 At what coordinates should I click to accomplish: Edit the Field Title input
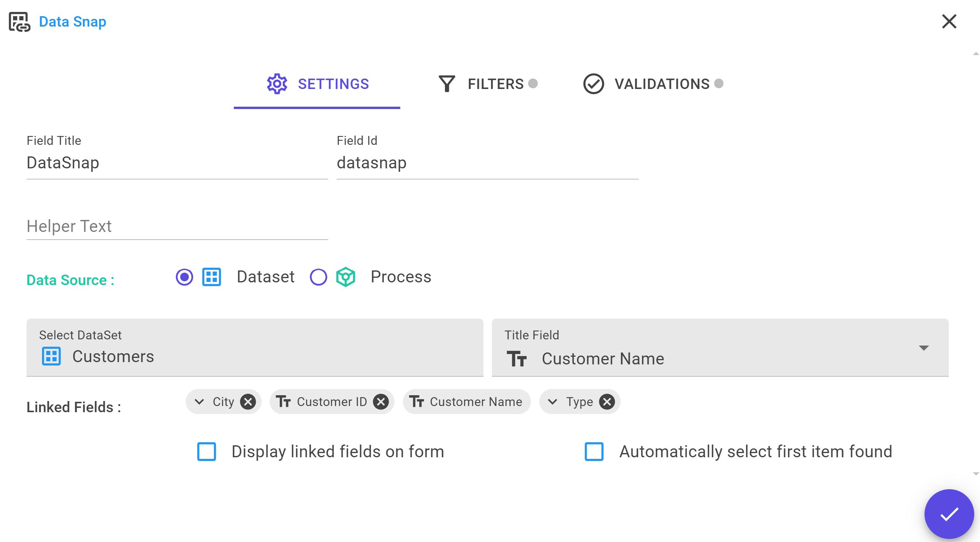(177, 163)
